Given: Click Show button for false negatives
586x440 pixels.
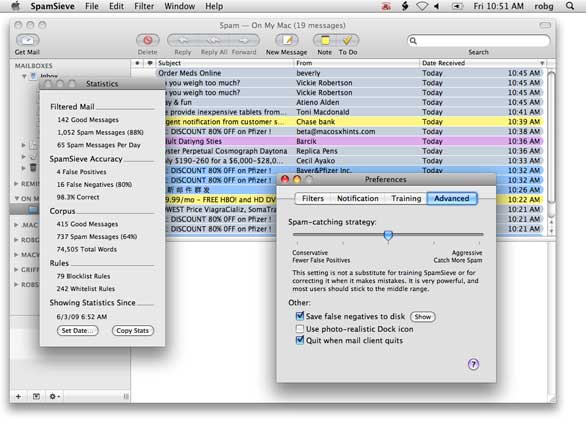Looking at the screenshot, I should (423, 317).
